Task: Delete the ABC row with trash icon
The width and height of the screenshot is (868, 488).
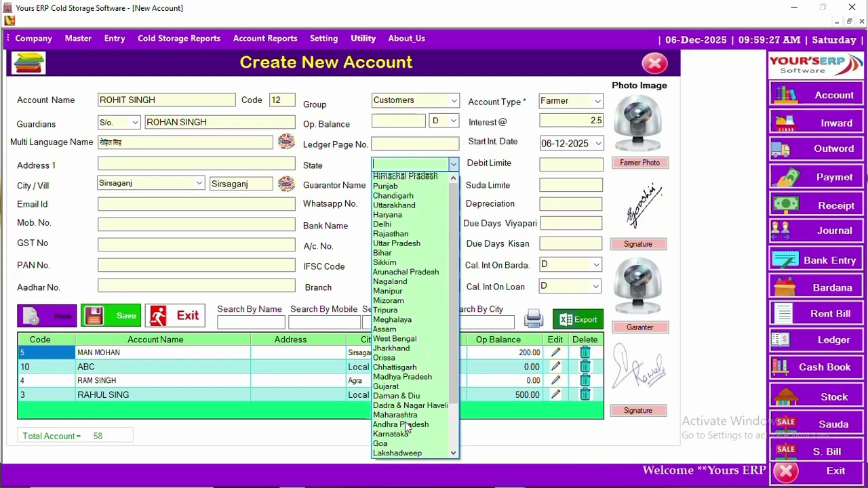Action: tap(585, 367)
